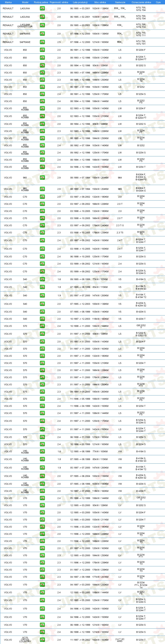Select the '09.1995 -> 03.2001' production years cell
This screenshot has height=644, width=165.
point(80,25)
